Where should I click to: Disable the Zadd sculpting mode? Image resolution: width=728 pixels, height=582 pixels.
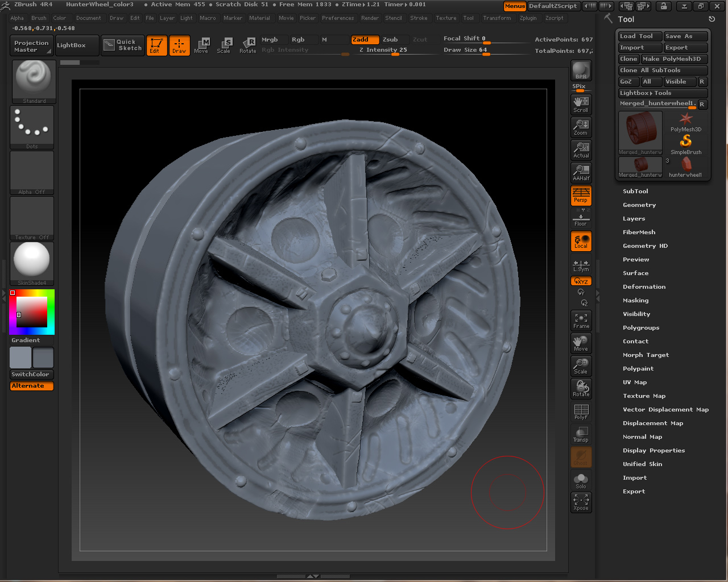[x=365, y=39]
